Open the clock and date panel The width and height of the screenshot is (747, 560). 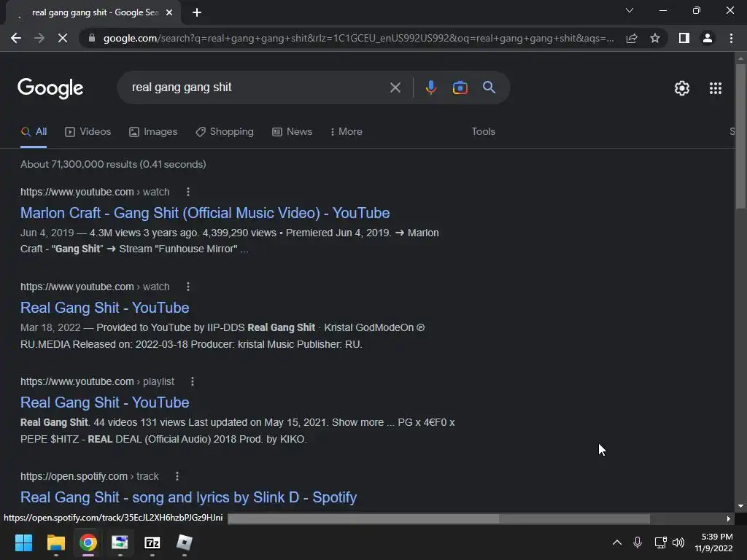pos(714,542)
